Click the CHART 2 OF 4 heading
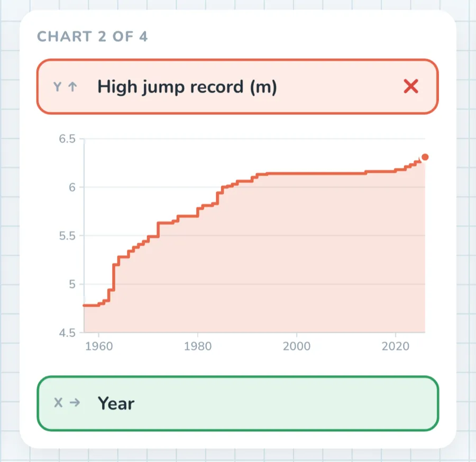 coord(92,36)
